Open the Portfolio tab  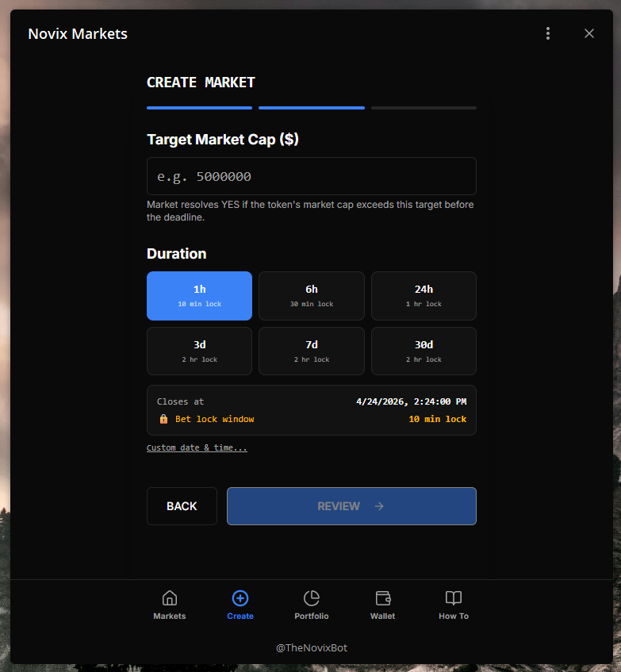(312, 605)
